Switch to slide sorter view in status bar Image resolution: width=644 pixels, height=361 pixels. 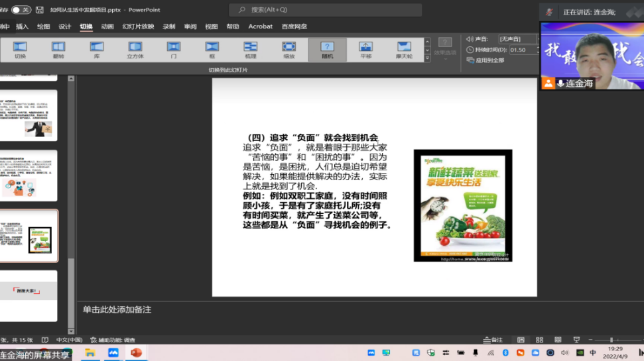click(x=539, y=339)
